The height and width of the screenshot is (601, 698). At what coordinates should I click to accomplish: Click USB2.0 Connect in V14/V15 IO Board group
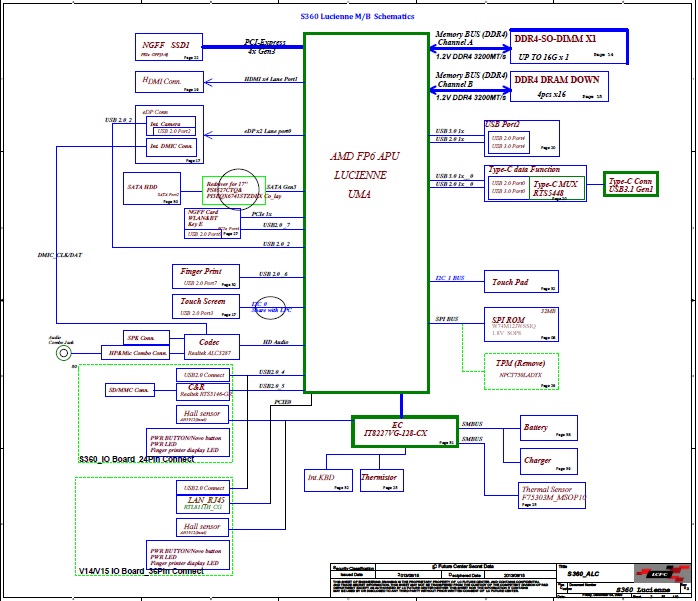click(203, 487)
